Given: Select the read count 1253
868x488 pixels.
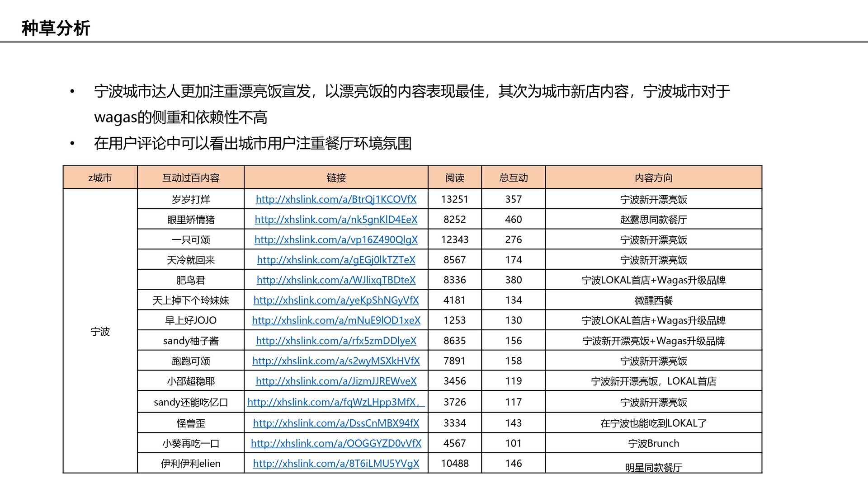Looking at the screenshot, I should (x=455, y=320).
